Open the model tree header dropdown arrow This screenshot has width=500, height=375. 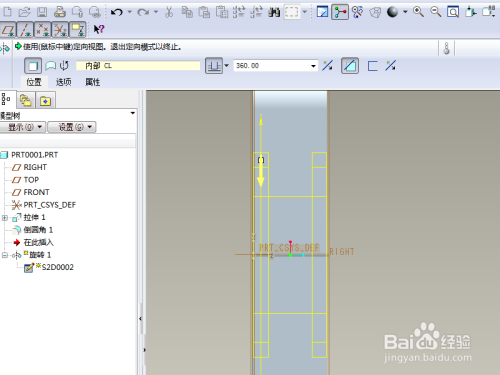click(133, 113)
